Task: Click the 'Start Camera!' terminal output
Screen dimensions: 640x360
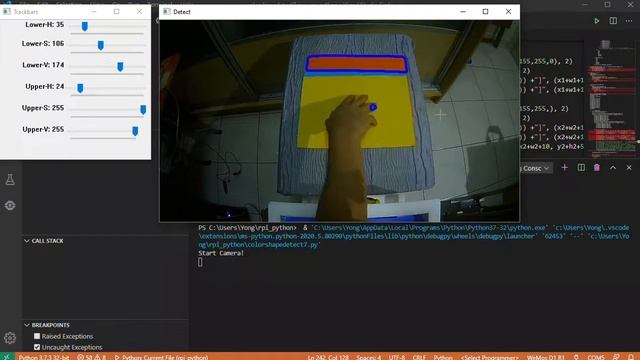Action: tap(221, 253)
